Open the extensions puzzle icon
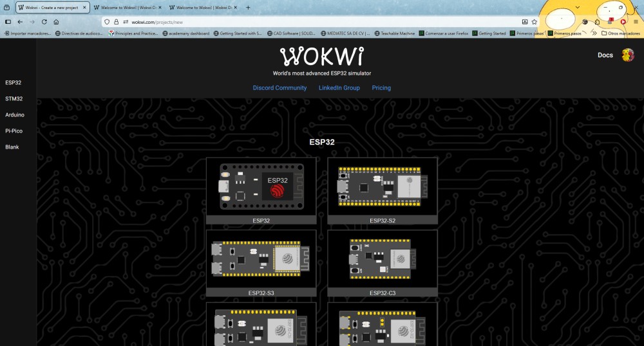The image size is (644, 346). 597,22
